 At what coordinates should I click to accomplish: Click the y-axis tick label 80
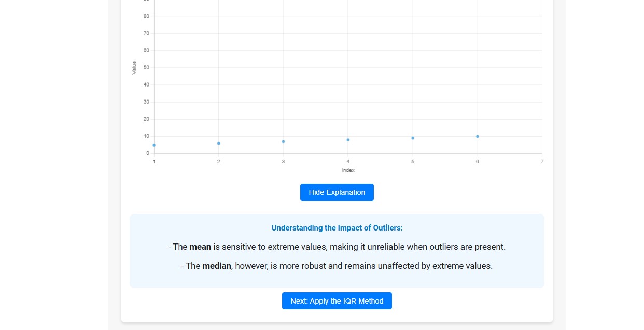tap(145, 16)
